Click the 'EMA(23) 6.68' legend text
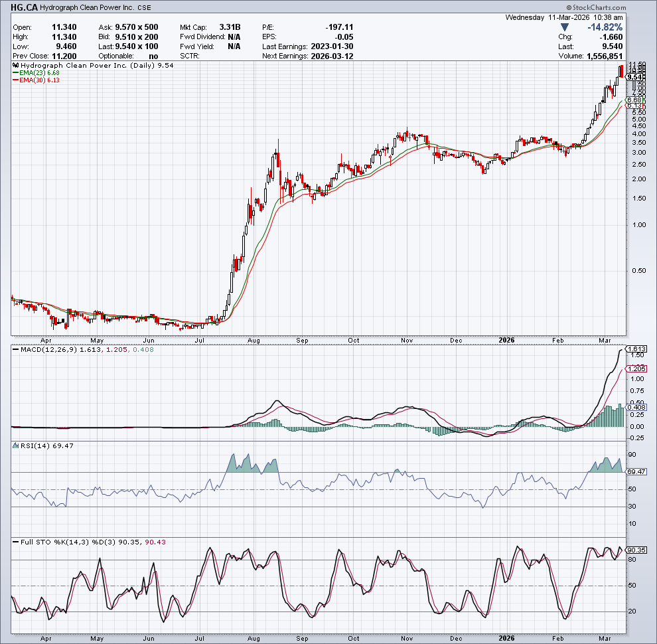This screenshot has width=657, height=644. [x=39, y=73]
